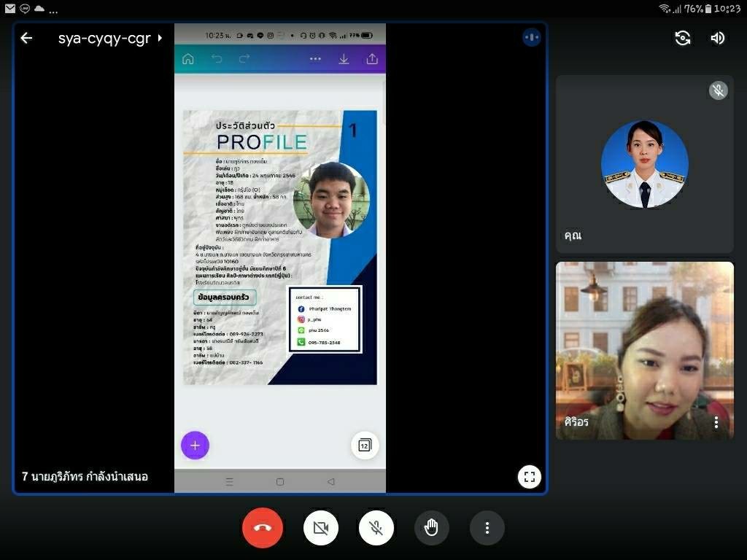The height and width of the screenshot is (560, 747).
Task: Hang up with the red end call button
Action: pyautogui.click(x=263, y=528)
